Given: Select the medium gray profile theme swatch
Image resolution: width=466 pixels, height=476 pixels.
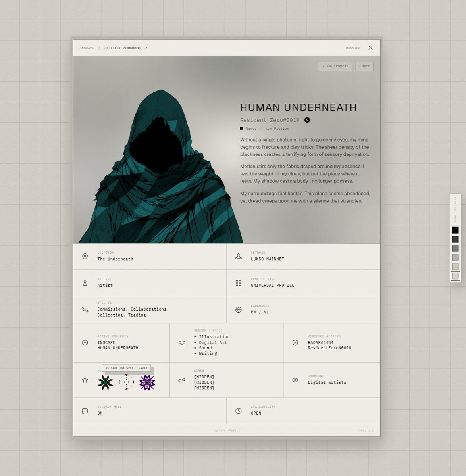Looking at the screenshot, I should (455, 248).
